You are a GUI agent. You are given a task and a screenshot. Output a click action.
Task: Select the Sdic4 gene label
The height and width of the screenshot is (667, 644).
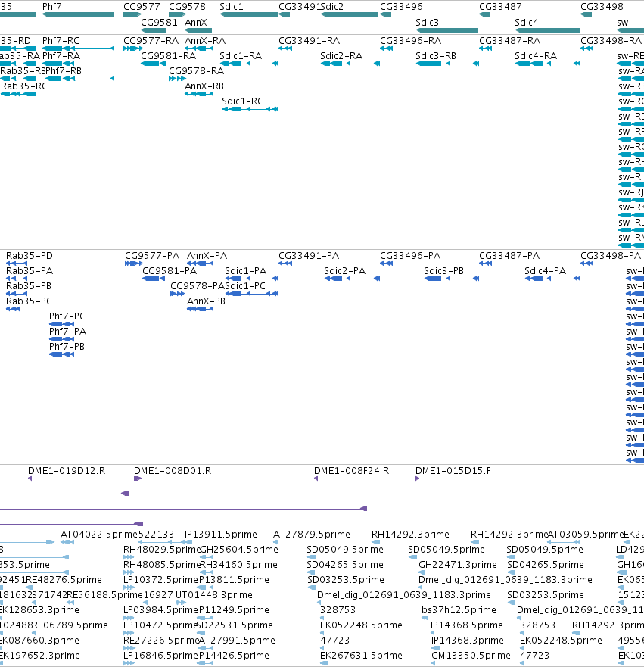click(x=526, y=23)
